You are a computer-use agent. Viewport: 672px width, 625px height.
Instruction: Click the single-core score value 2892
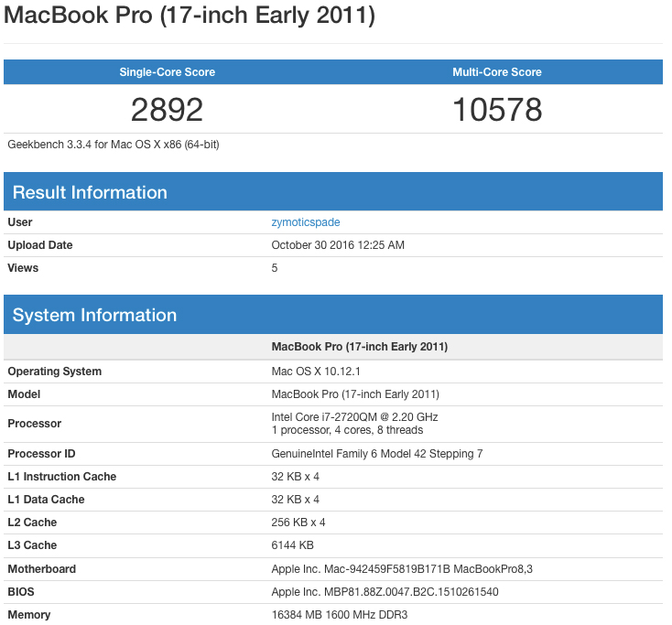click(168, 110)
